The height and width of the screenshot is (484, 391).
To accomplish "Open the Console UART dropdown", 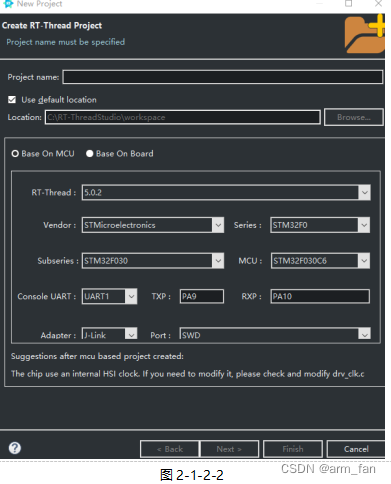I will click(109, 296).
